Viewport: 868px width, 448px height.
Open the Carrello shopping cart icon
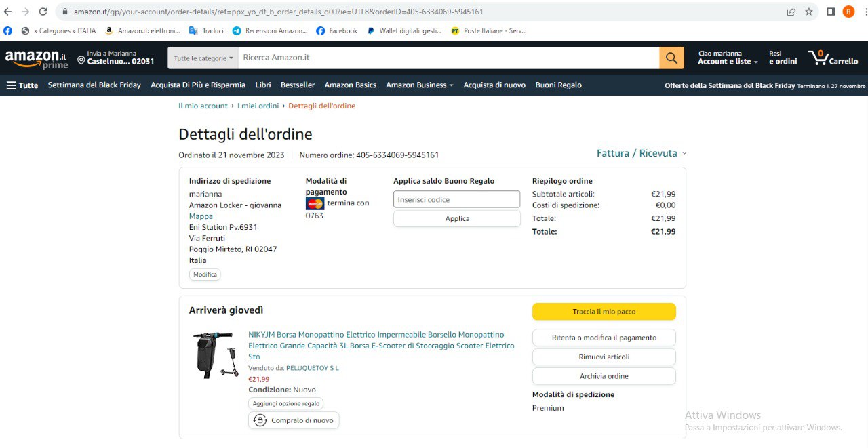click(x=833, y=58)
